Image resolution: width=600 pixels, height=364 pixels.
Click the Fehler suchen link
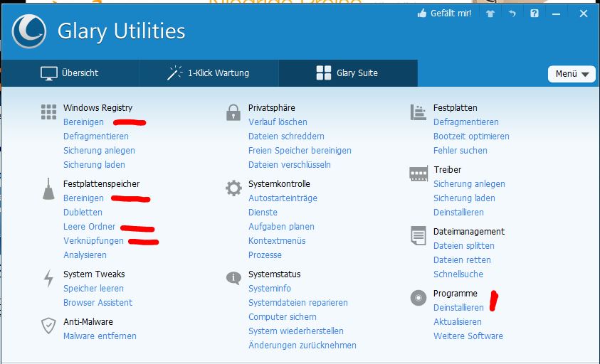pyautogui.click(x=460, y=151)
